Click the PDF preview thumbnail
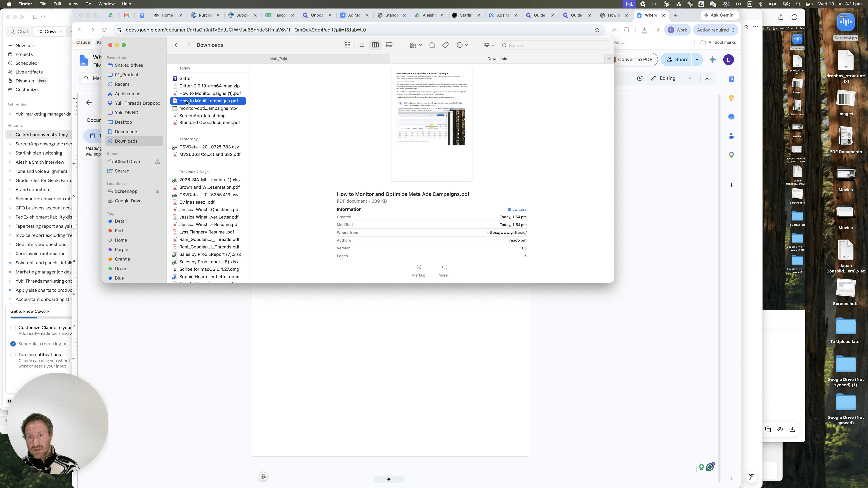The width and height of the screenshot is (868, 488). [432, 124]
